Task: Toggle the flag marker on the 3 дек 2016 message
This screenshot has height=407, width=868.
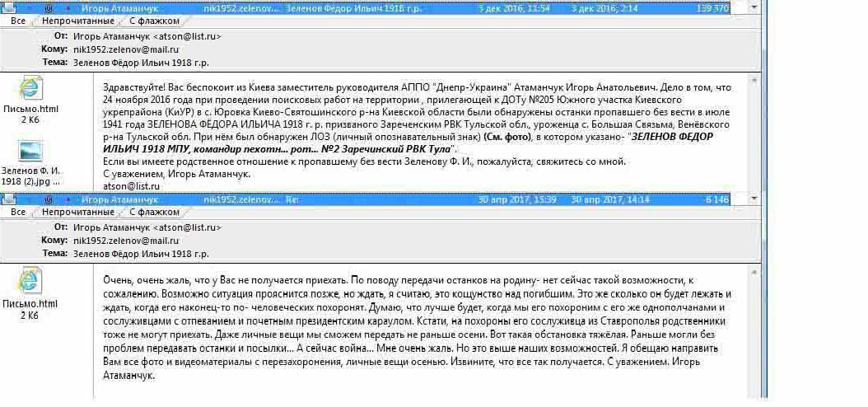Action: pos(67,7)
